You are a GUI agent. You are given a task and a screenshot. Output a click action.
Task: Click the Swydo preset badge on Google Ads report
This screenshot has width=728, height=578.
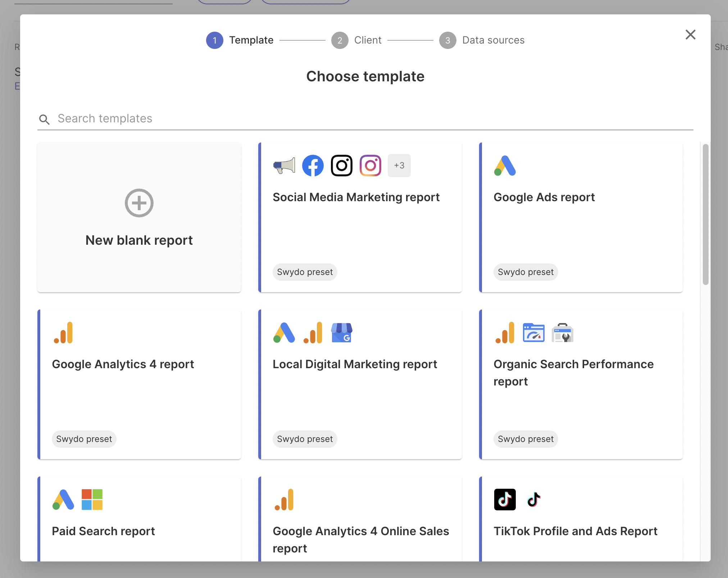525,272
